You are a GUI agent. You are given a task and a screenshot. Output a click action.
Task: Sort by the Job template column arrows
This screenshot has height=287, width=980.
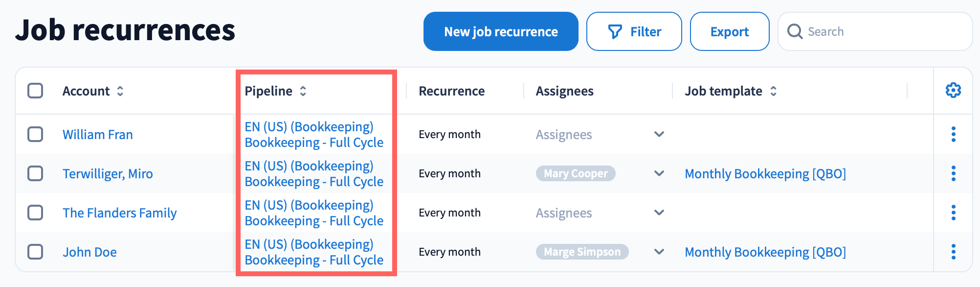coord(773,91)
